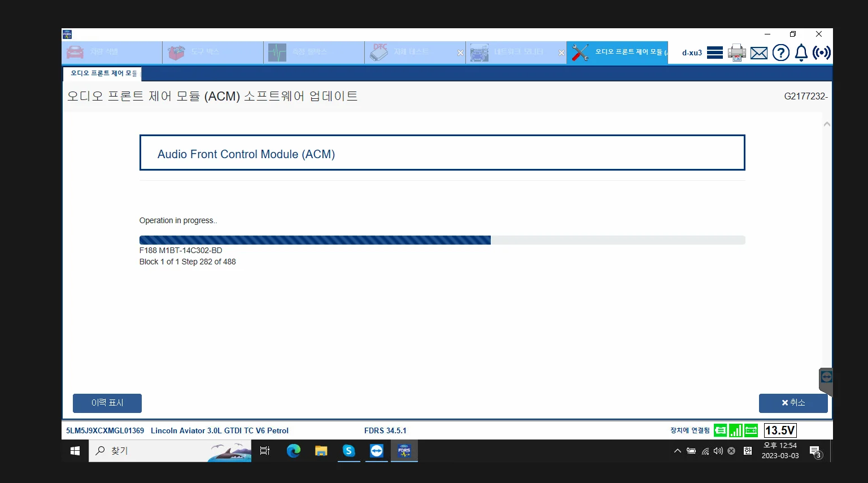Open TeamViewer from the taskbar
This screenshot has height=483, width=868.
[x=377, y=451]
